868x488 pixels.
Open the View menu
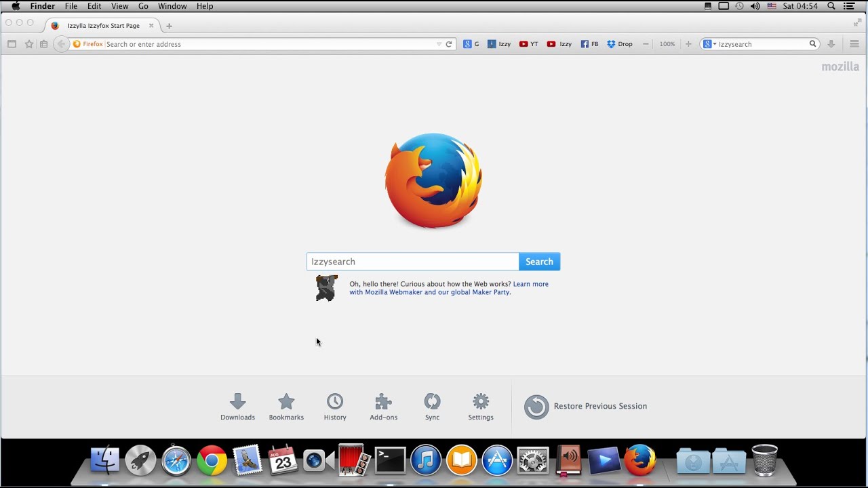(120, 6)
